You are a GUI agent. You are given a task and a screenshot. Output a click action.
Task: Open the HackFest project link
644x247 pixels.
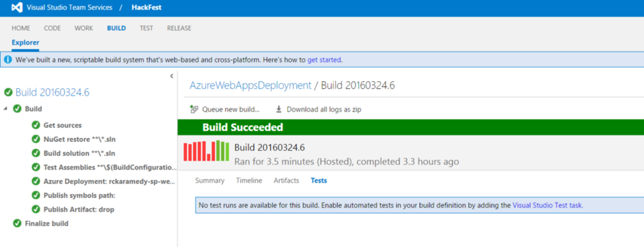click(147, 7)
